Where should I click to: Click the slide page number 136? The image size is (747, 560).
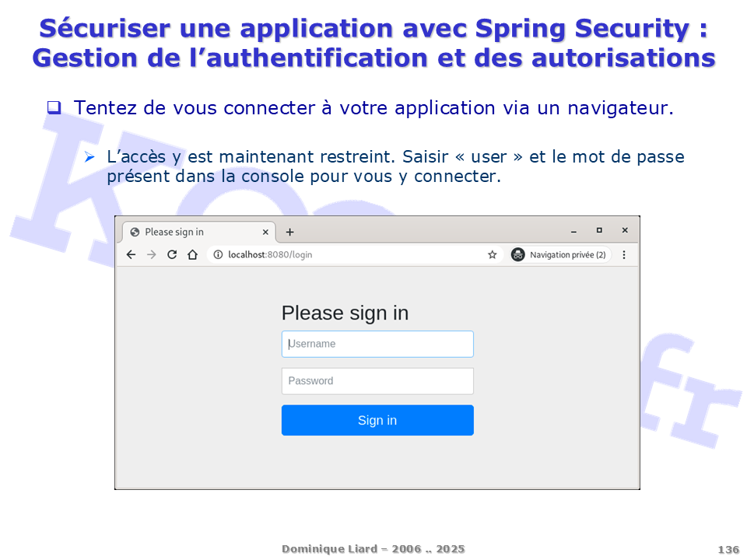click(x=728, y=550)
